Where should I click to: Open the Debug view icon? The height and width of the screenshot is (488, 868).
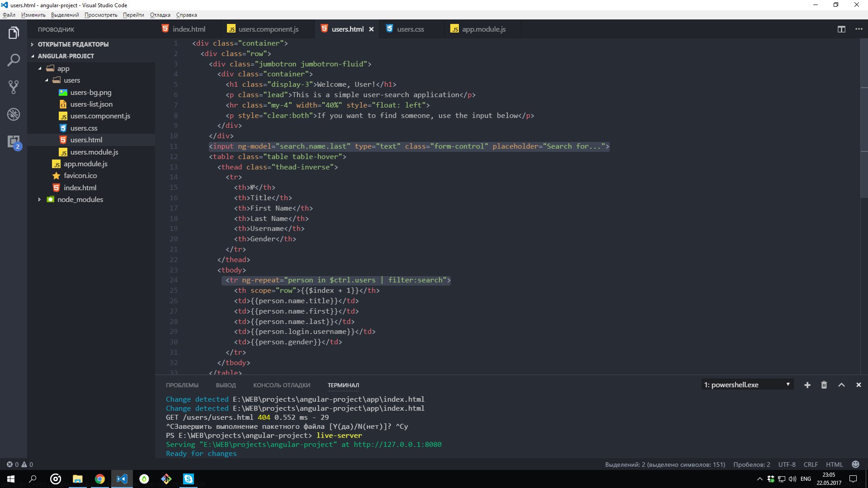tap(14, 114)
